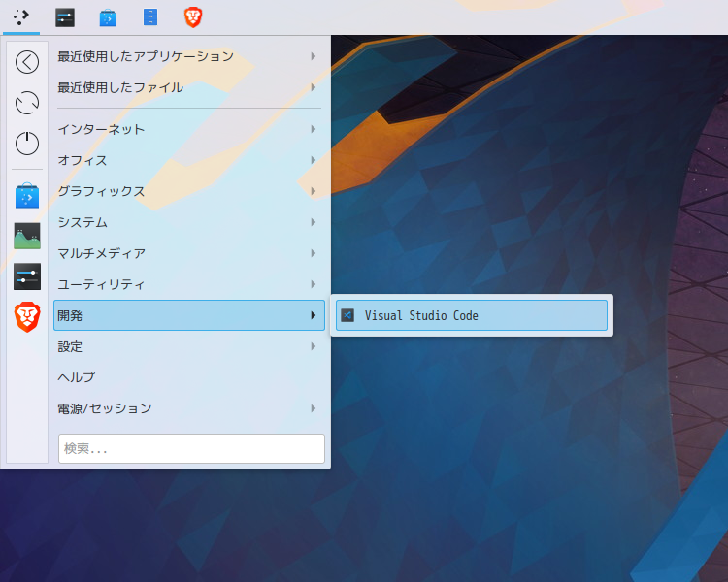Click the 検索 search field
Screen dimensions: 728x582
pos(191,448)
